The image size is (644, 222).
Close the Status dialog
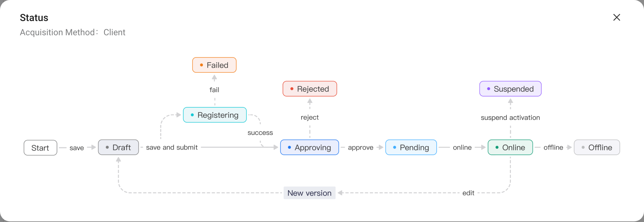[x=616, y=17]
